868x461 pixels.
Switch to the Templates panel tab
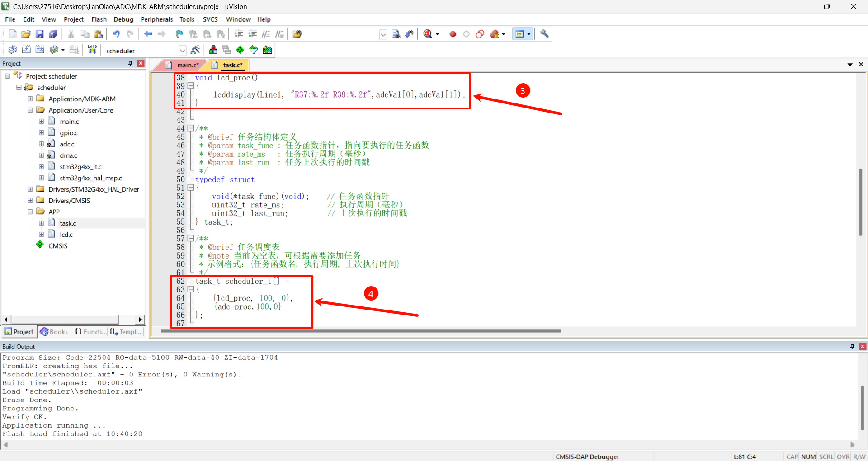pyautogui.click(x=126, y=332)
